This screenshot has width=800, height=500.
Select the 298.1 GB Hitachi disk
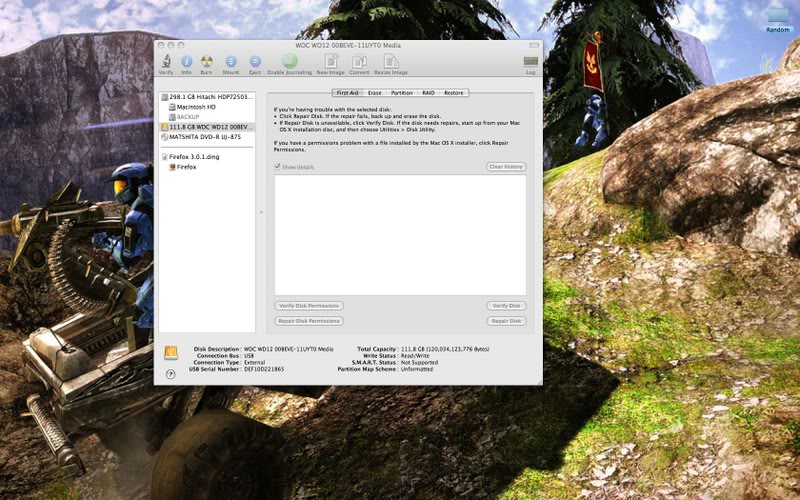(x=207, y=96)
